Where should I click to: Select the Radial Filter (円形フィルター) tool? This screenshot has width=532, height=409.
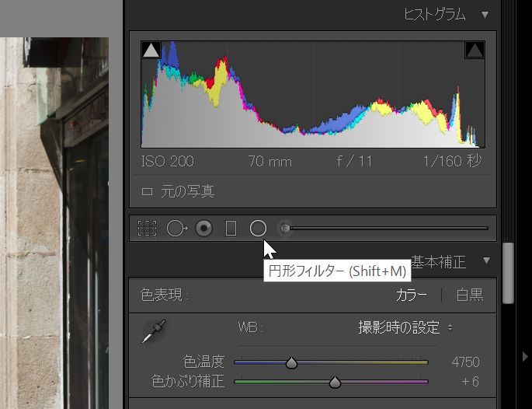coord(258,228)
